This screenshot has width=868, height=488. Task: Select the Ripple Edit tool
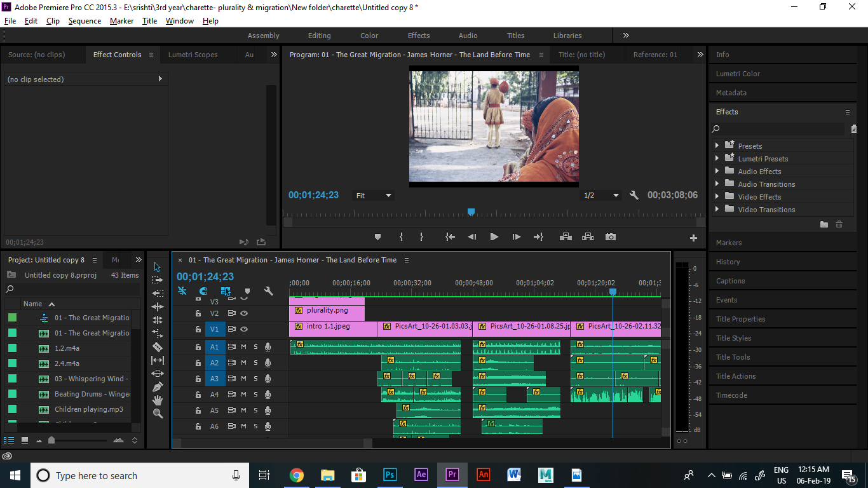(x=158, y=306)
